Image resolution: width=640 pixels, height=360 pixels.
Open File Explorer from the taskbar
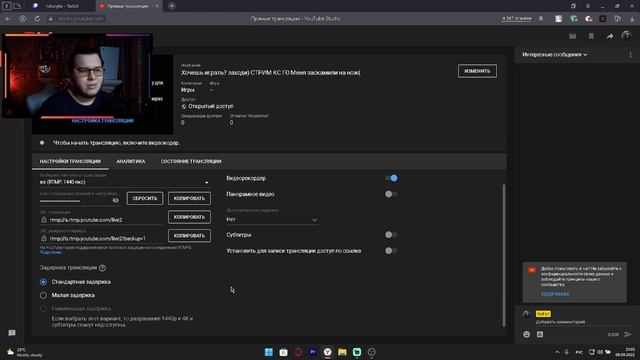(x=342, y=352)
